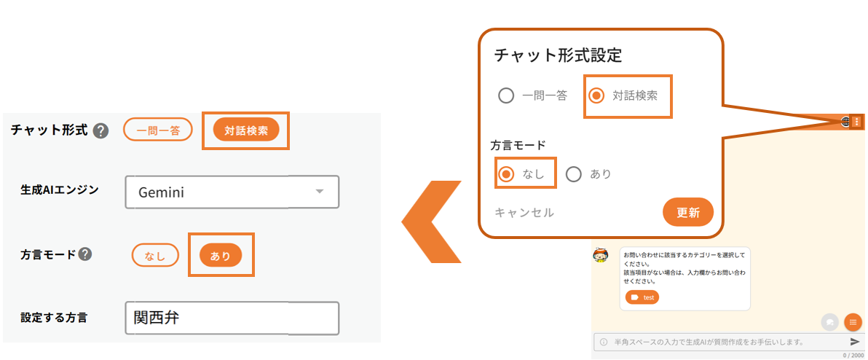The image size is (868, 360).
Task: Open the 生成AIエンジン Gemini dropdown
Action: tap(232, 192)
